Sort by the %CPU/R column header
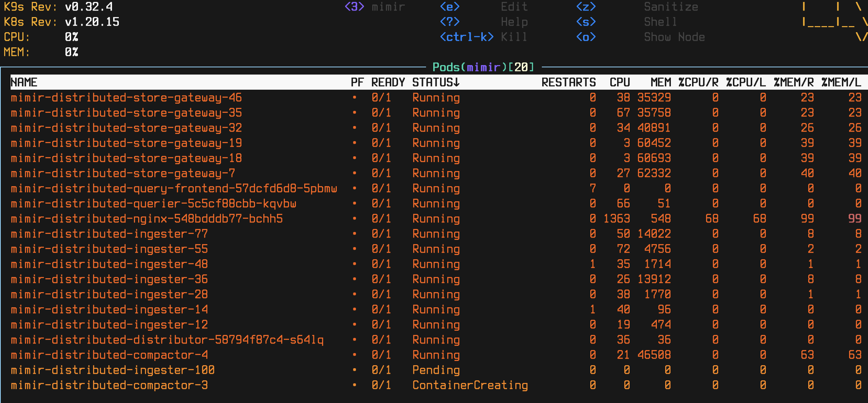 (x=698, y=82)
